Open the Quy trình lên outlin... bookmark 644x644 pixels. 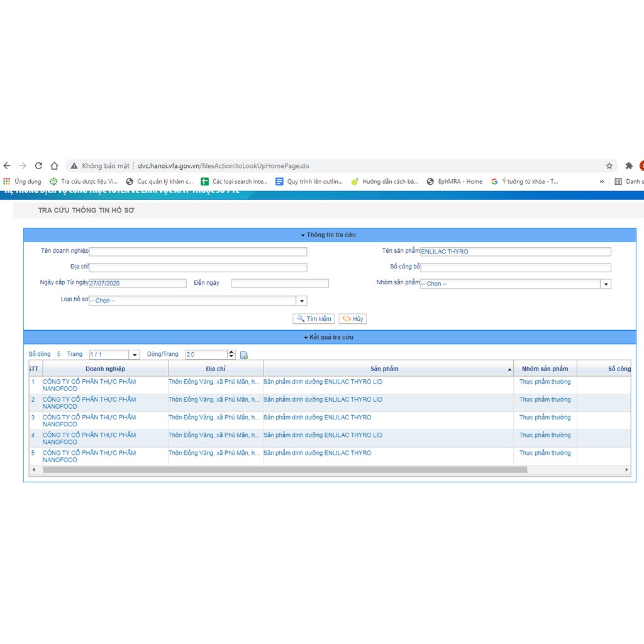click(x=309, y=181)
